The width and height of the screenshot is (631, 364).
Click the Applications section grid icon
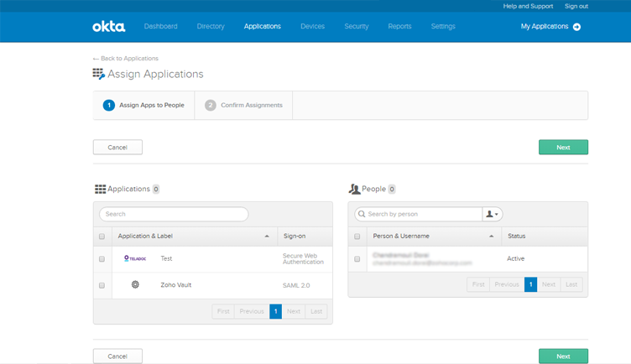click(x=100, y=190)
